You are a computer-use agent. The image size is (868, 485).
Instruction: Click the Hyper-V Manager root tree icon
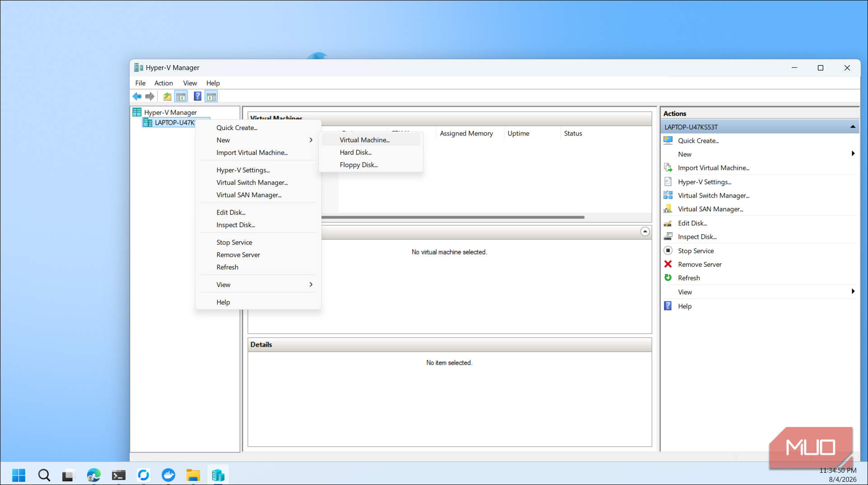137,112
